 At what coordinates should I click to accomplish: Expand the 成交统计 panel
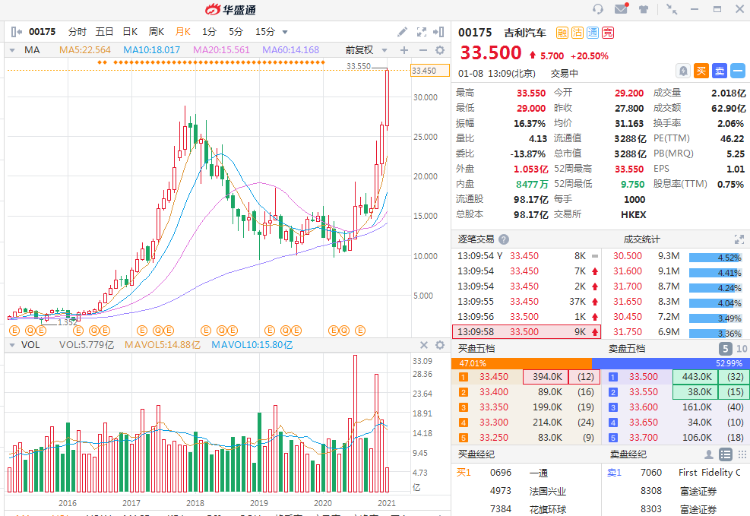tap(739, 239)
